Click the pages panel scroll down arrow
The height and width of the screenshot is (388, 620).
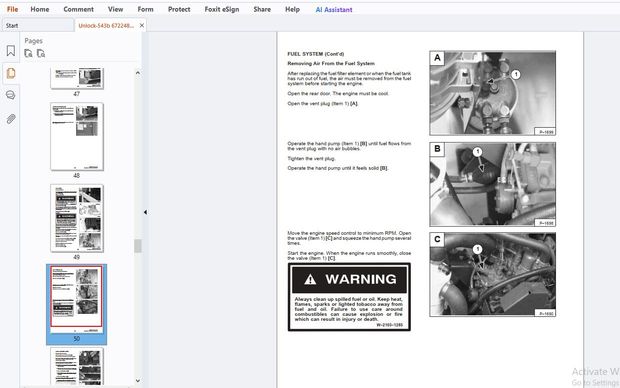coord(138,381)
